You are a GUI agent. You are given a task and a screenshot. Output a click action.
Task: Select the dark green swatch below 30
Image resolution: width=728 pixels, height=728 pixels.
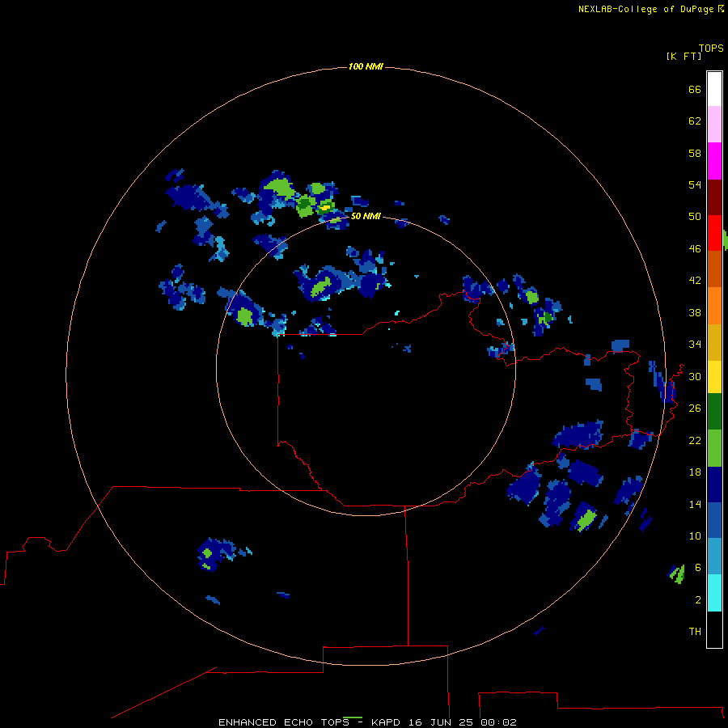point(714,412)
